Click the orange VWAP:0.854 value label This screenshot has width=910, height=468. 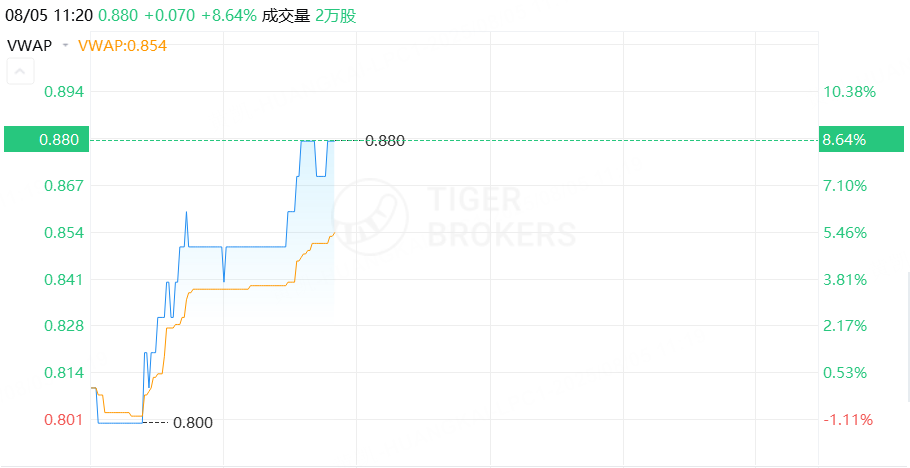[x=122, y=45]
